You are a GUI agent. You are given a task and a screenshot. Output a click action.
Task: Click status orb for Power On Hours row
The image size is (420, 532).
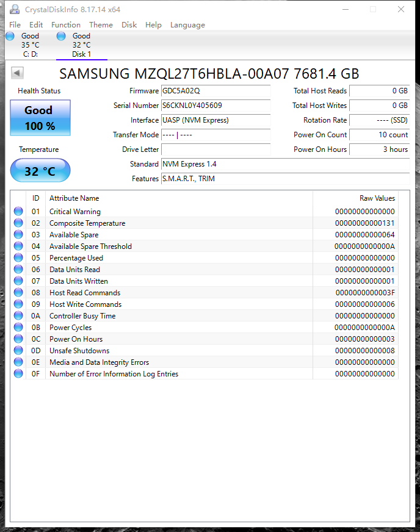(x=18, y=339)
